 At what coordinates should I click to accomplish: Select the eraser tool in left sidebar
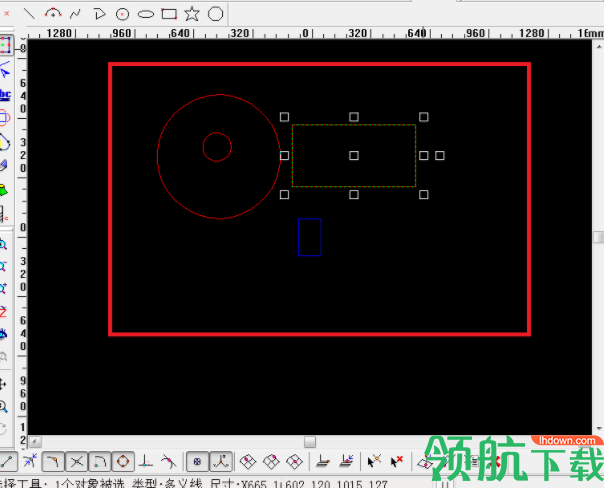(x=4, y=165)
